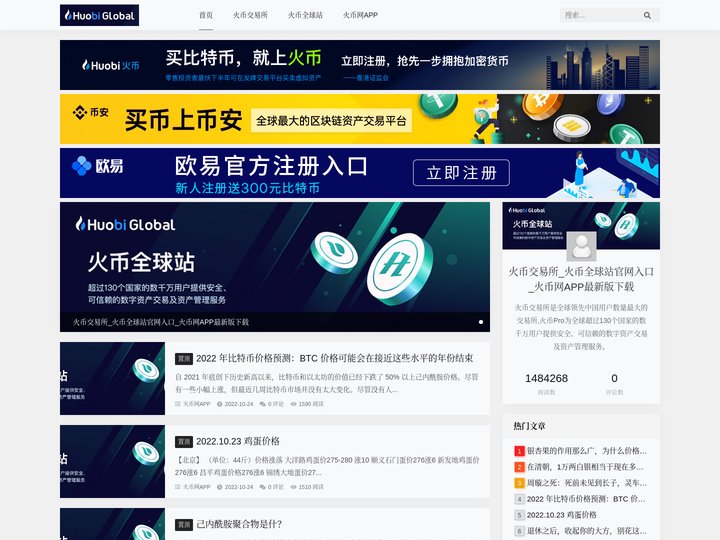Click rank 2 orange badge in 热门文章
720x540 pixels.
(x=519, y=467)
